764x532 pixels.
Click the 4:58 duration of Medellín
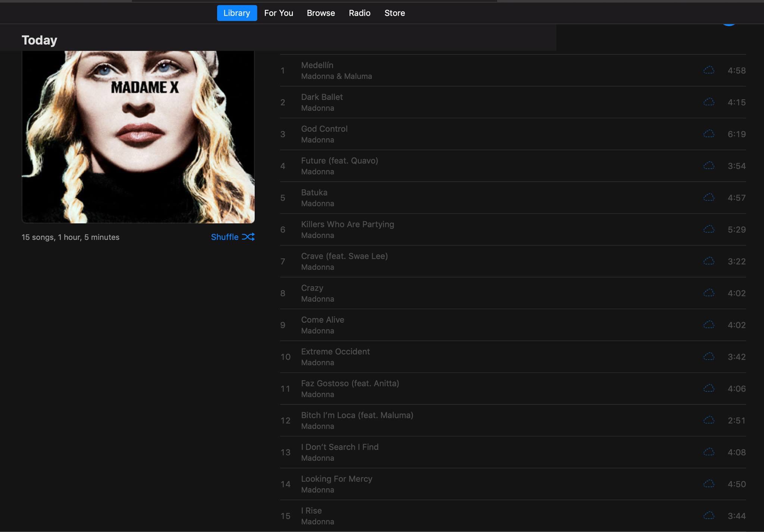tap(736, 71)
